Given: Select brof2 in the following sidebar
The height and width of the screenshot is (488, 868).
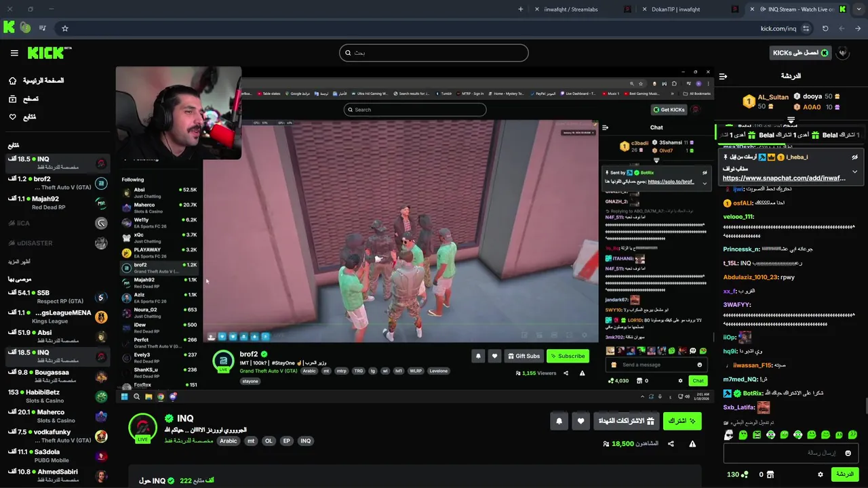Looking at the screenshot, I should pyautogui.click(x=58, y=183).
